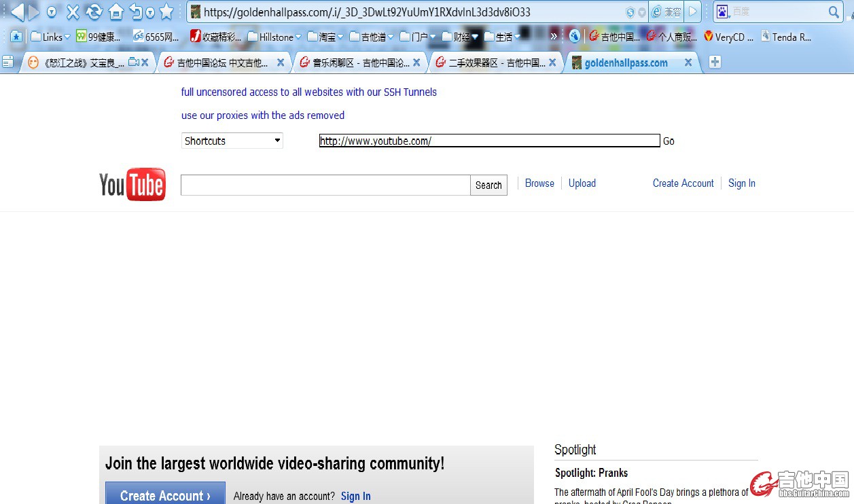The width and height of the screenshot is (854, 504).
Task: Click the Sign In link in header
Action: (x=742, y=183)
